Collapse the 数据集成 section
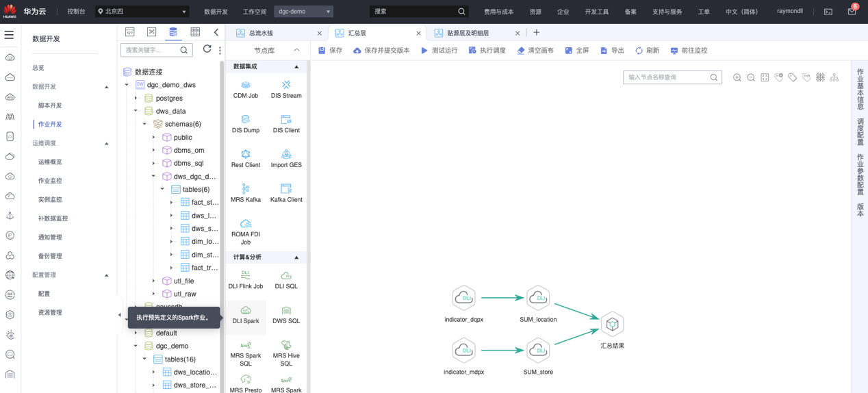 pyautogui.click(x=296, y=66)
